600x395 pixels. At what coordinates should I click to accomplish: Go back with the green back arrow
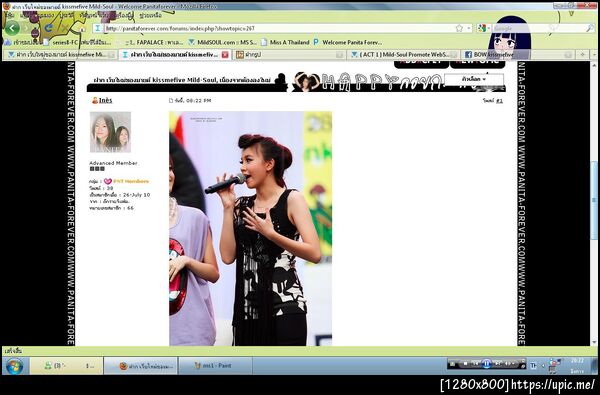tap(12, 28)
